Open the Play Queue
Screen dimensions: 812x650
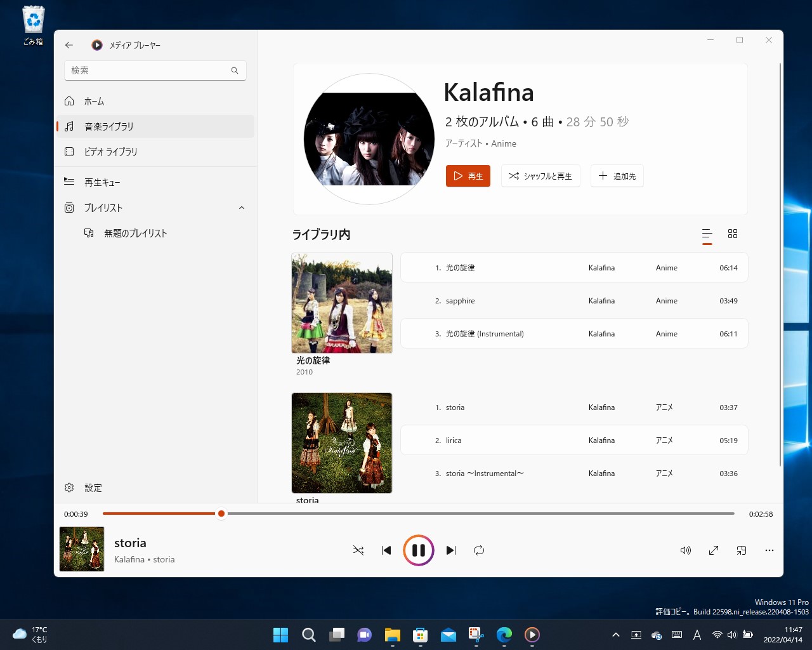click(x=101, y=182)
